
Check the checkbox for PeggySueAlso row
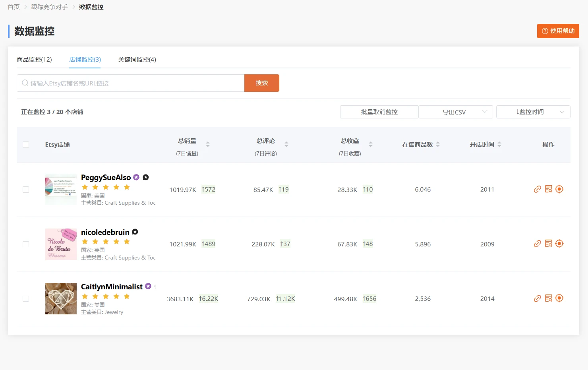[26, 189]
